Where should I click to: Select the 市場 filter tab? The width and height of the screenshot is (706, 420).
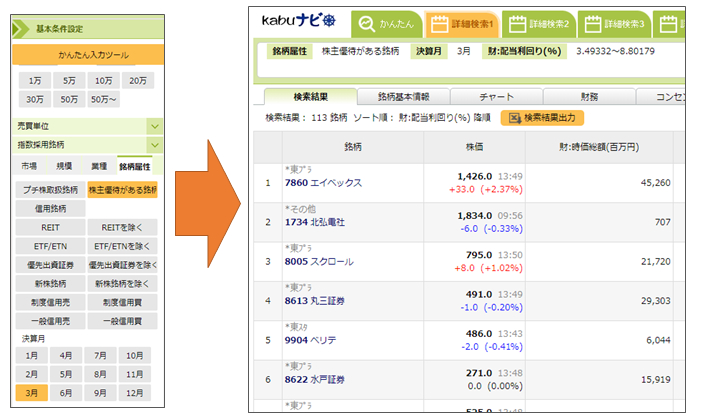29,166
